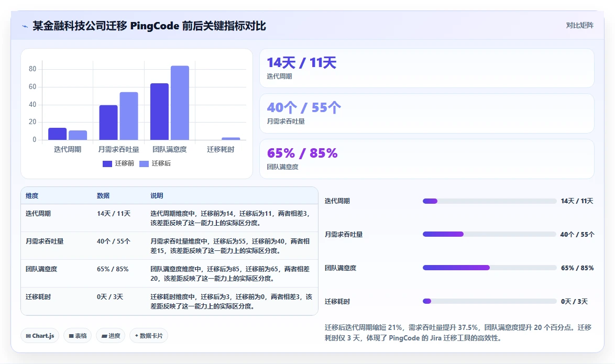615x364 pixels.
Task: Click the 迁移耗时 description cell in table
Action: (x=232, y=302)
